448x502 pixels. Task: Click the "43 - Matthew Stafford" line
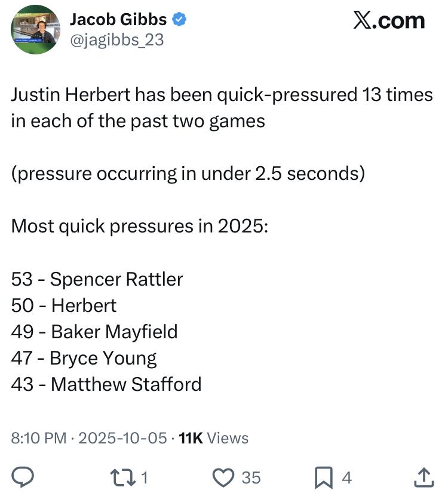tap(106, 384)
